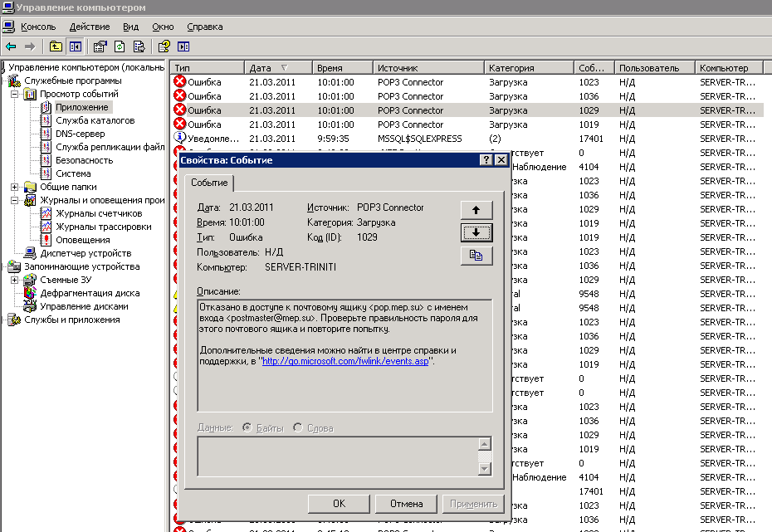
Task: Click the DNS-сервер log icon
Action: click(x=46, y=134)
